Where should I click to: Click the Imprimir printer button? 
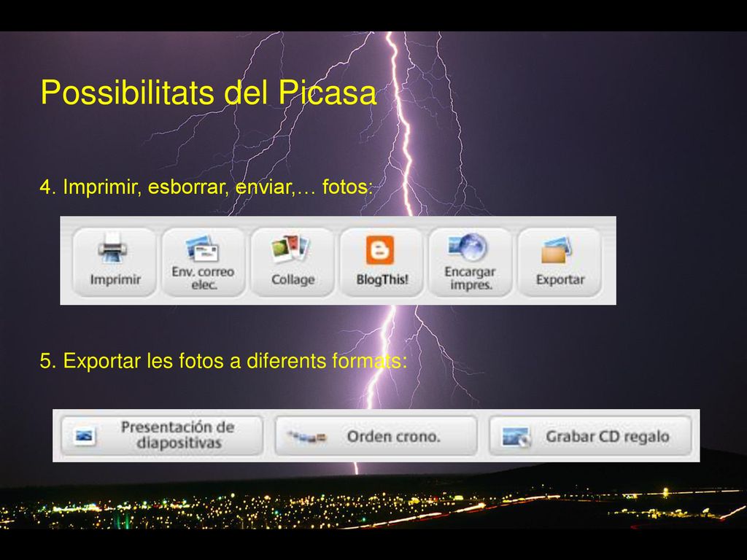pos(115,262)
